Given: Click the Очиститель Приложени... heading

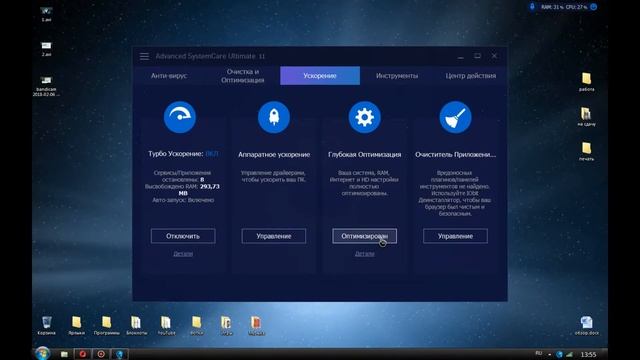Looking at the screenshot, I should 456,155.
